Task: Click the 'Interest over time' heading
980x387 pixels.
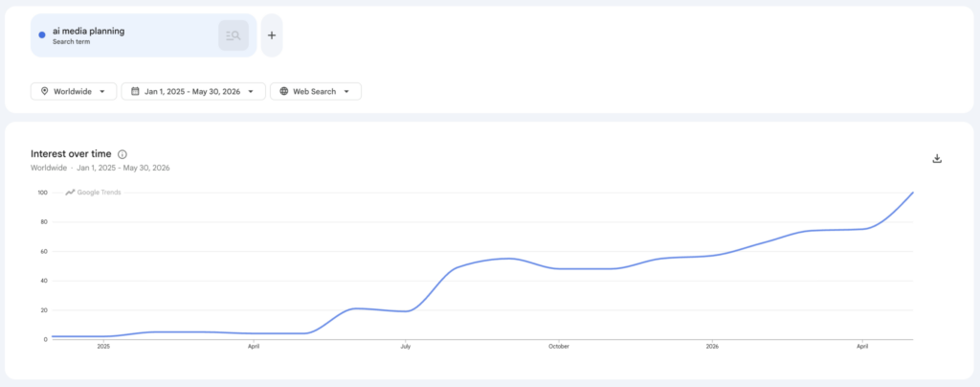Action: pyautogui.click(x=71, y=154)
